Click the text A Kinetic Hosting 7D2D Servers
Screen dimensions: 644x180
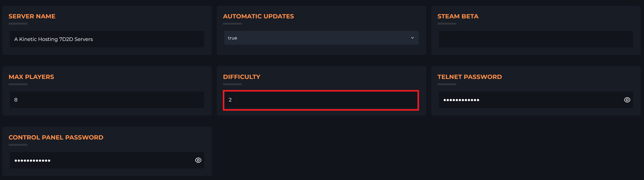[x=54, y=39]
